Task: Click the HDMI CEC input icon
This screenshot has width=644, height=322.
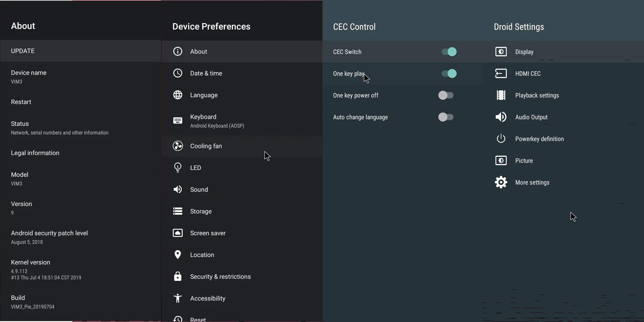Action: 501,73
